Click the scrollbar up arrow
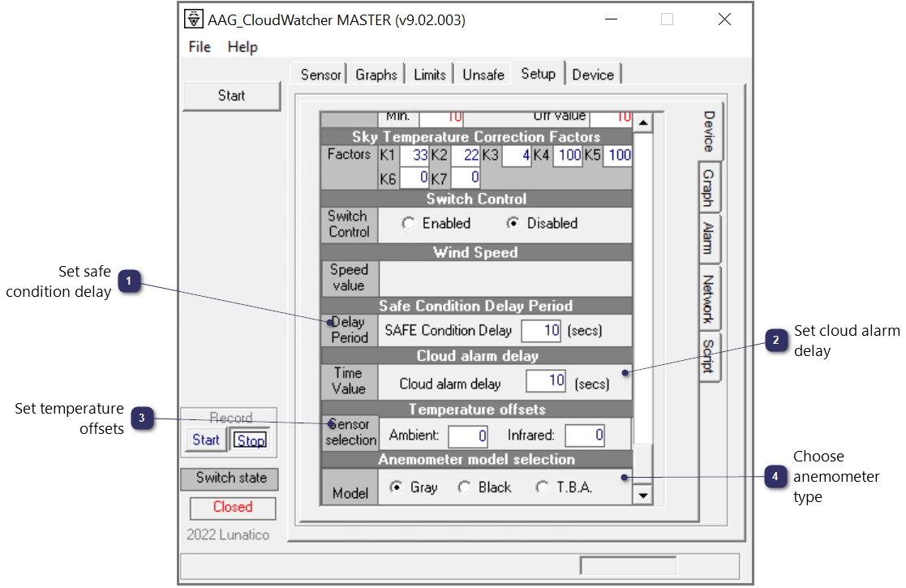Screen dimensions: 906x588 click(x=642, y=122)
